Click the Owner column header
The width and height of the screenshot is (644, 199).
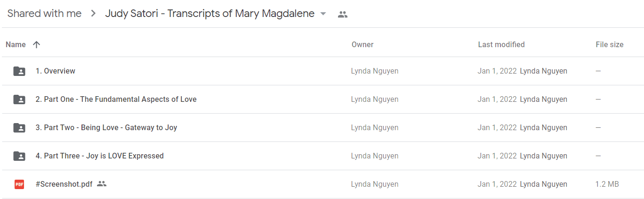362,44
